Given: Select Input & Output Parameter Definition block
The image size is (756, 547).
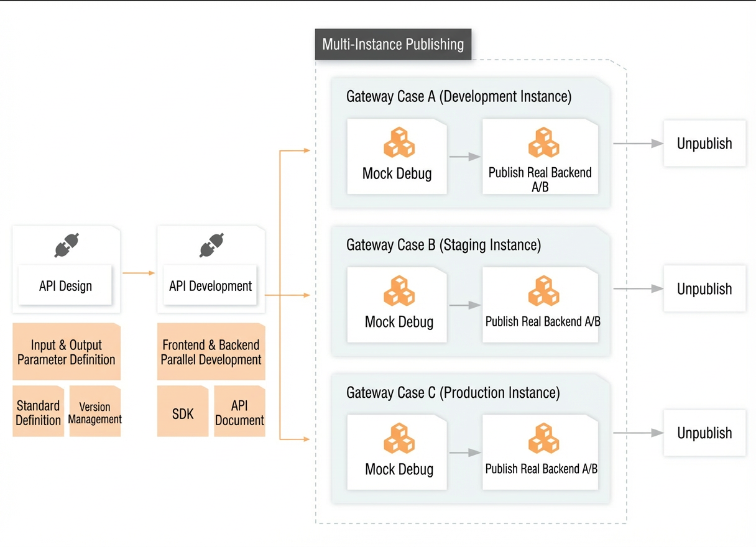Looking at the screenshot, I should (67, 352).
